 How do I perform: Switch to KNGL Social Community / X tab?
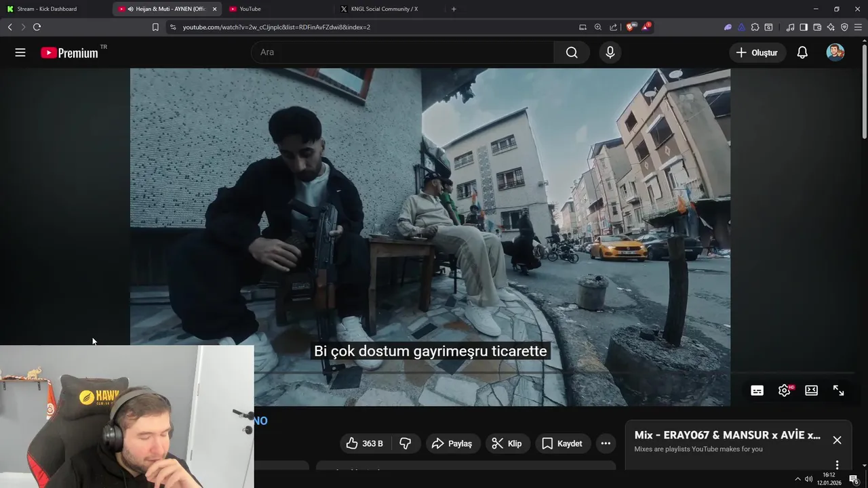pos(389,9)
